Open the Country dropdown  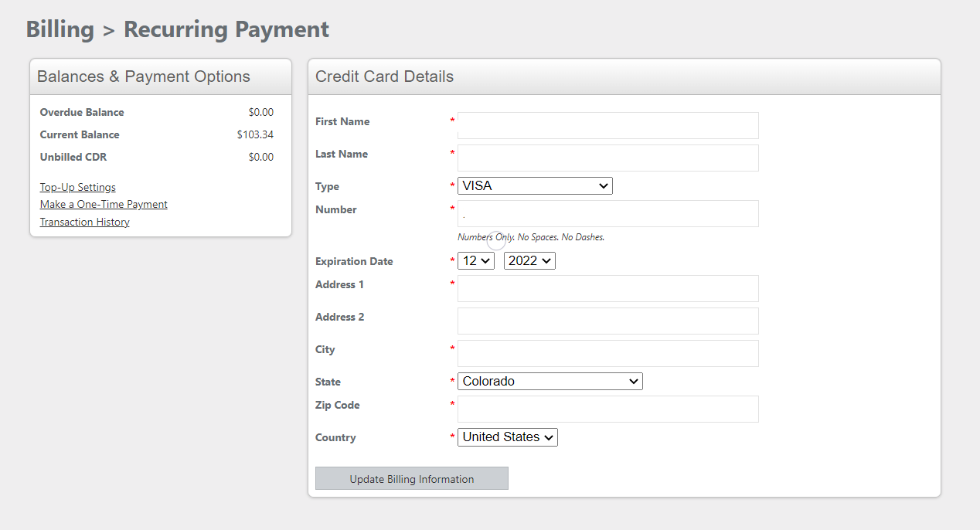[x=507, y=437]
